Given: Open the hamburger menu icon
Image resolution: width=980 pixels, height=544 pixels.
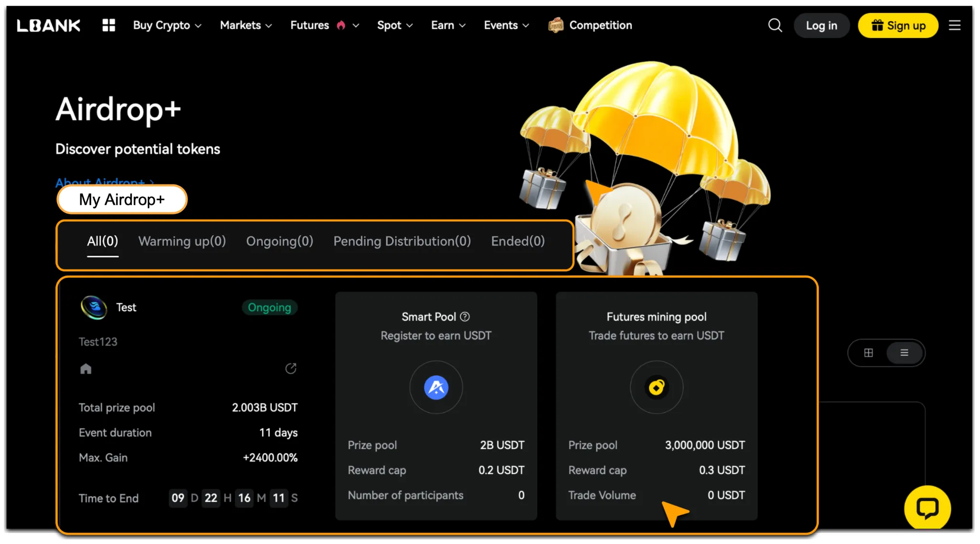Looking at the screenshot, I should (955, 25).
